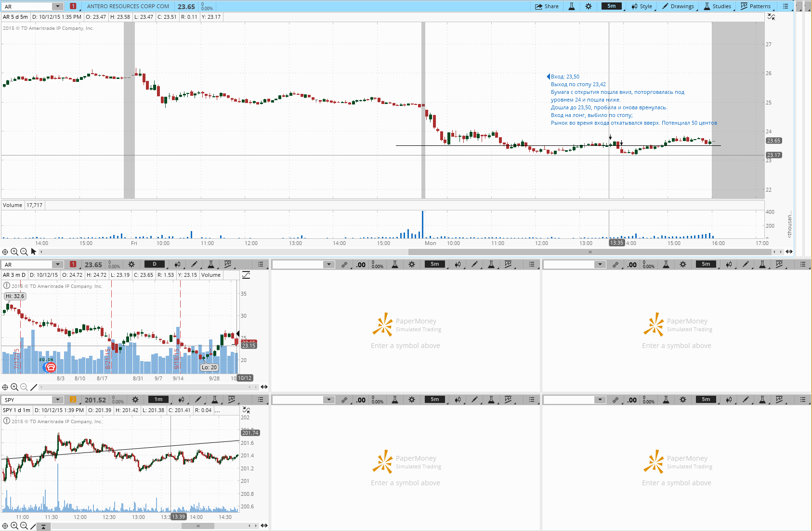Zoom in on the daily AR chart
Screen dimensions: 812x531
(x=14, y=387)
